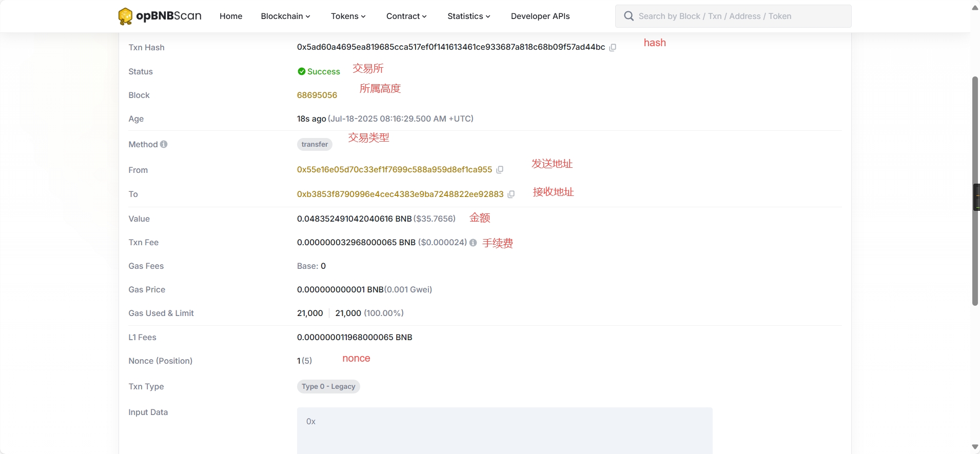Click the search by Block/Txn input field

[739, 16]
